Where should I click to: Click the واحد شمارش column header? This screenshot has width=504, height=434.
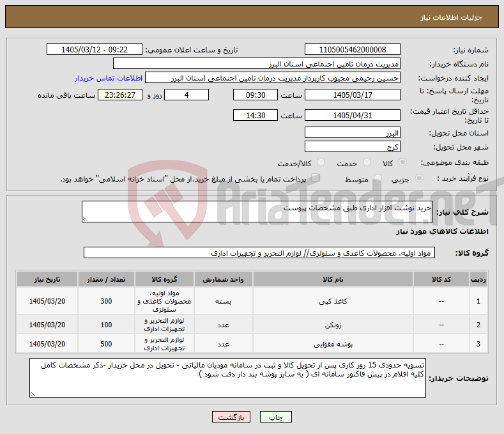coord(223,279)
